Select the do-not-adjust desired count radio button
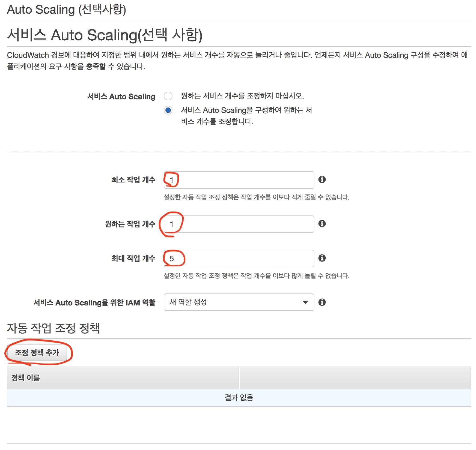The height and width of the screenshot is (450, 476). (168, 96)
